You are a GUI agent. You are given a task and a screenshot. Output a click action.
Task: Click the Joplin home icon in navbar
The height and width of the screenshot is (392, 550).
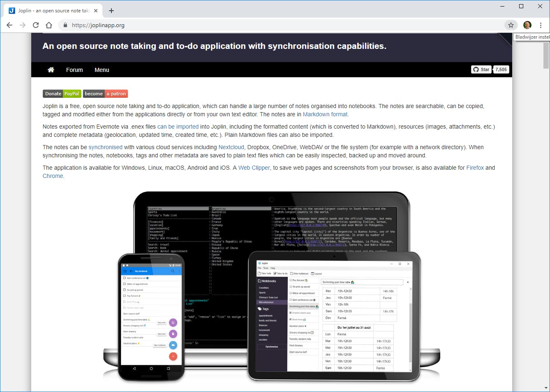coord(51,70)
